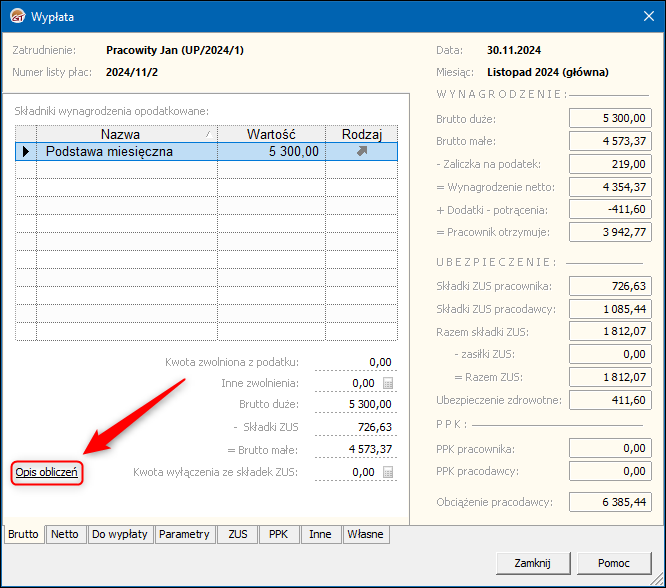This screenshot has height=588, width=666.
Task: Click the arrow icon in Rodzaj column
Action: [x=361, y=151]
